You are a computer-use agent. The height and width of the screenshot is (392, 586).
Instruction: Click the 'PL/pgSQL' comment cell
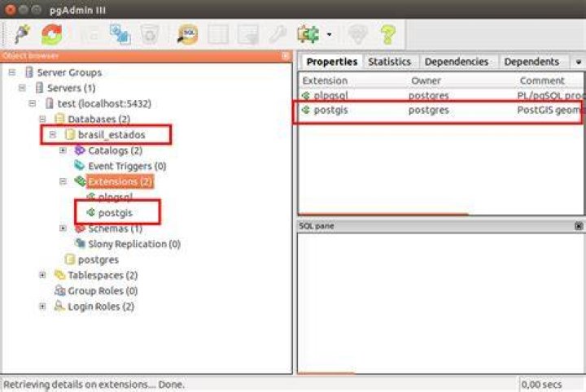click(549, 96)
